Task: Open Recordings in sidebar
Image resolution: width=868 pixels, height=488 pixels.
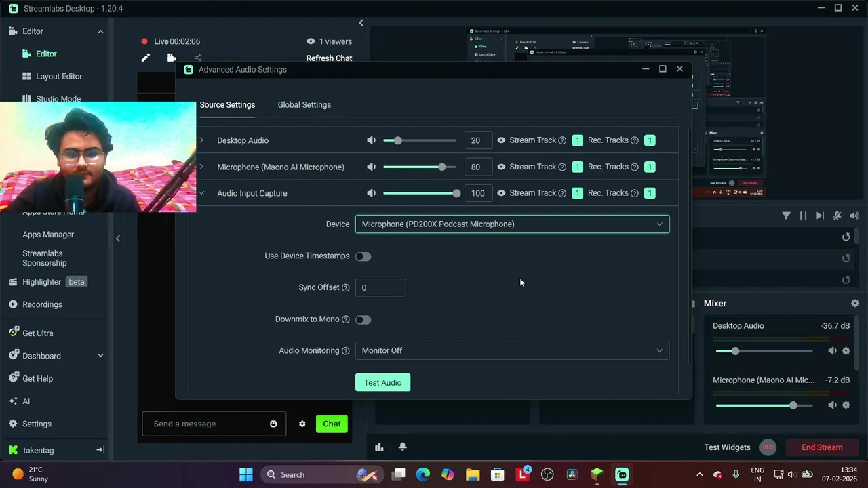Action: (x=42, y=304)
